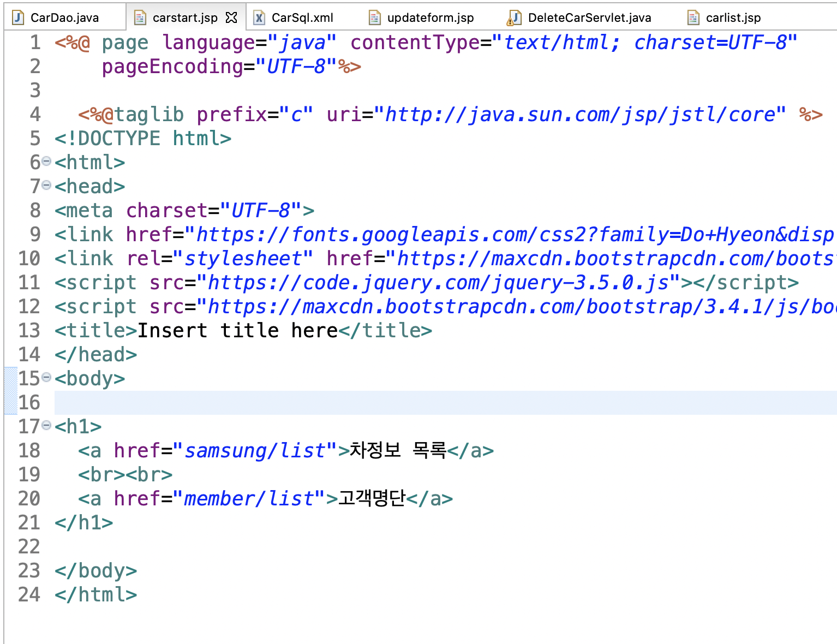
Task: Switch to the CarDao.java tab
Action: pyautogui.click(x=64, y=17)
